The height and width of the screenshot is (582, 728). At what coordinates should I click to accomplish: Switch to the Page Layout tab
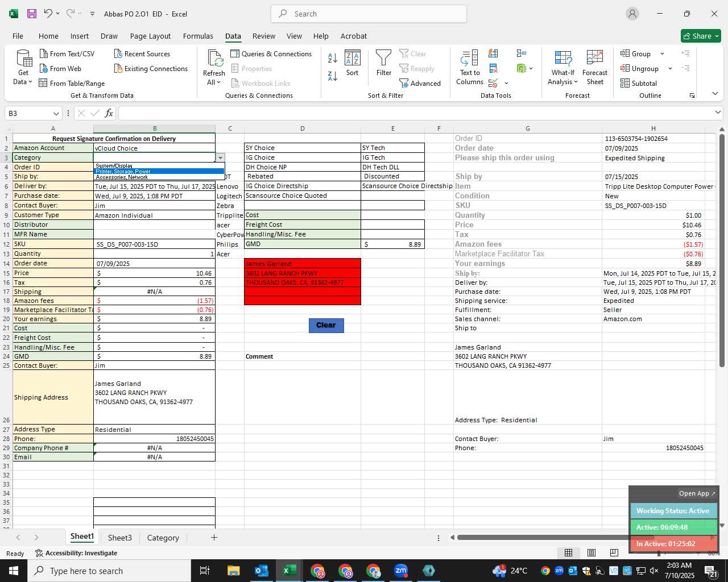pyautogui.click(x=150, y=36)
